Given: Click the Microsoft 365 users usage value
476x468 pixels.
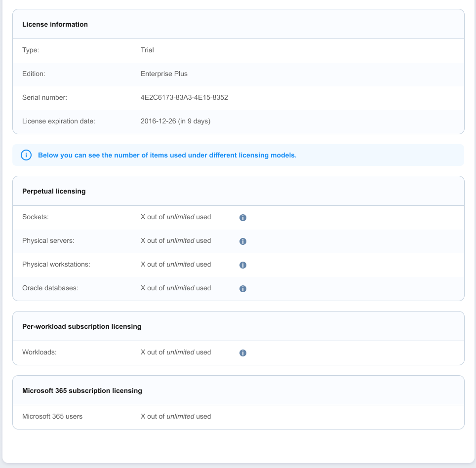Looking at the screenshot, I should coord(175,416).
